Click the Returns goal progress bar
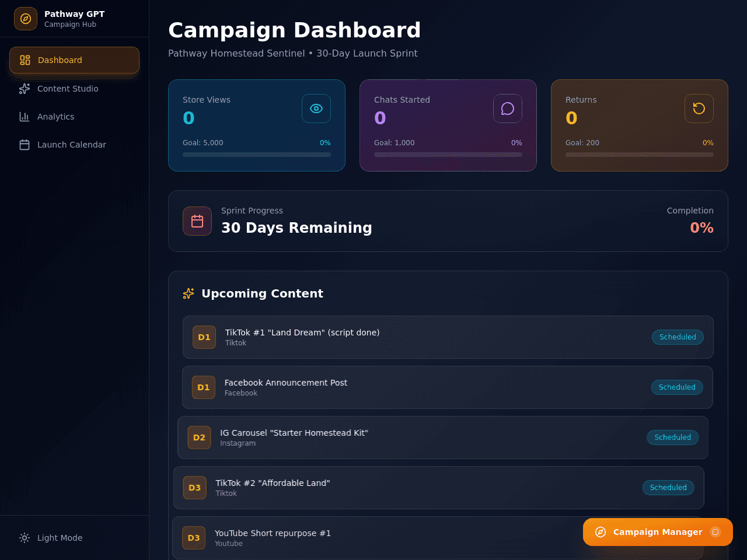This screenshot has width=747, height=560. [640, 155]
